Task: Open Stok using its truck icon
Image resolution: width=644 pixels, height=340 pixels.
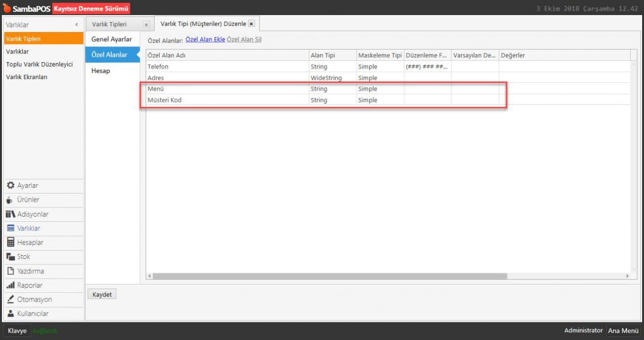Action: coord(11,257)
